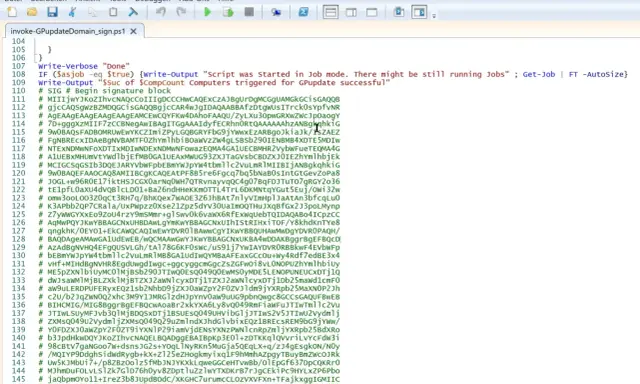Maximize the script pane
The image size is (640, 384).
(x=371, y=12)
